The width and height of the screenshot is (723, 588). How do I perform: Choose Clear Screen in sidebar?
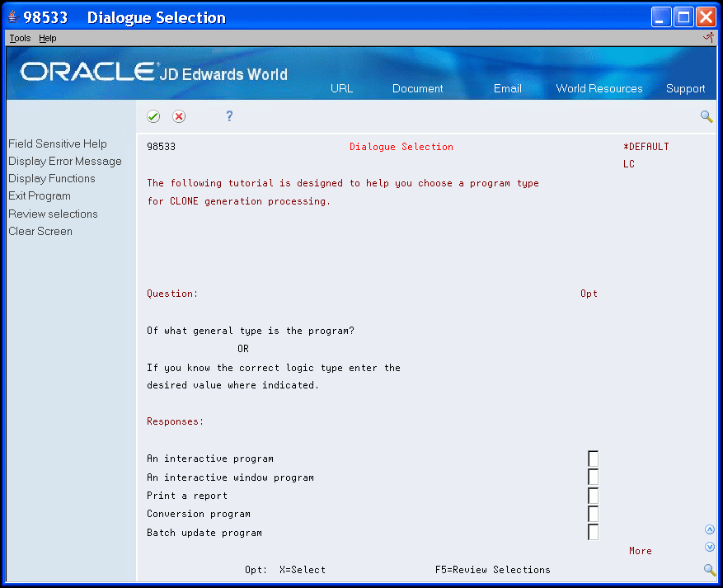tap(40, 231)
